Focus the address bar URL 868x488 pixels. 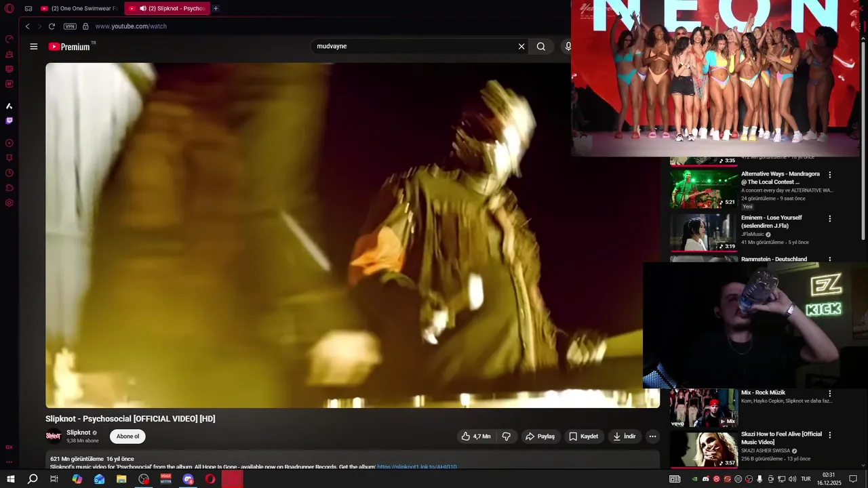point(131,26)
